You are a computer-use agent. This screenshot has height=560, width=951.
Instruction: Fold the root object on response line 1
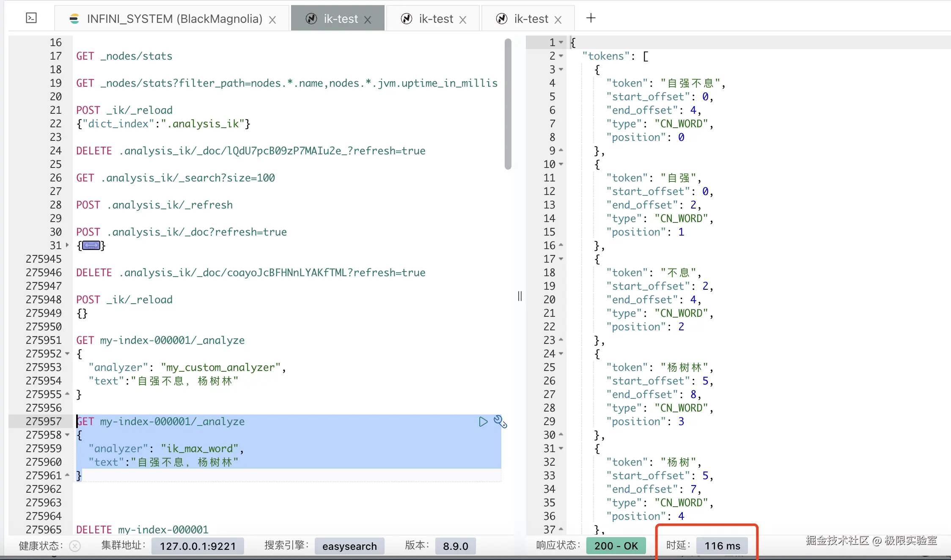561,42
